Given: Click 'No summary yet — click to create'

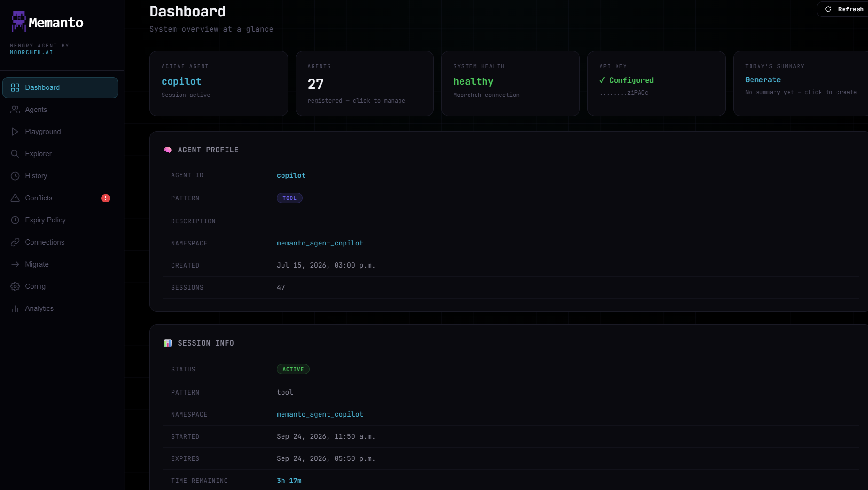Looking at the screenshot, I should tap(801, 92).
